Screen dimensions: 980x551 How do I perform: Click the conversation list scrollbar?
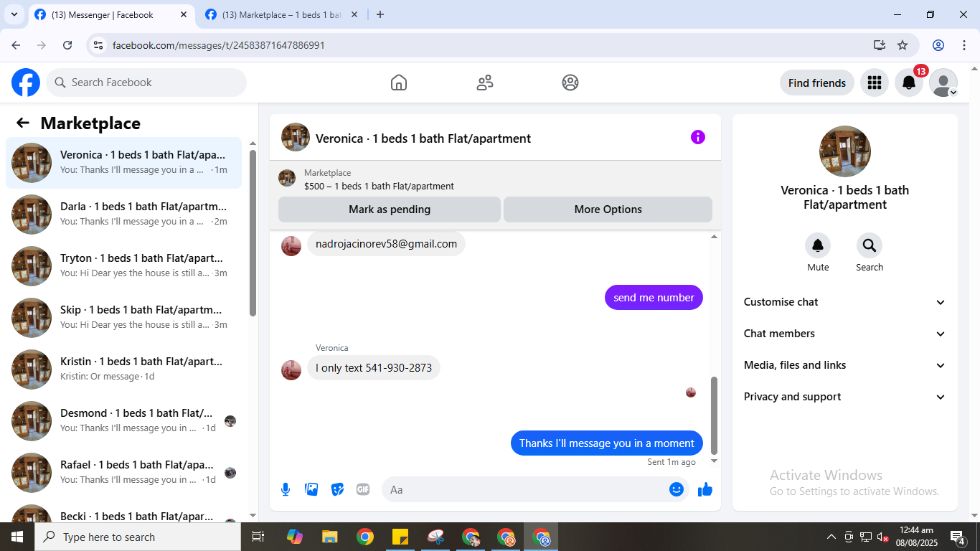tap(253, 232)
